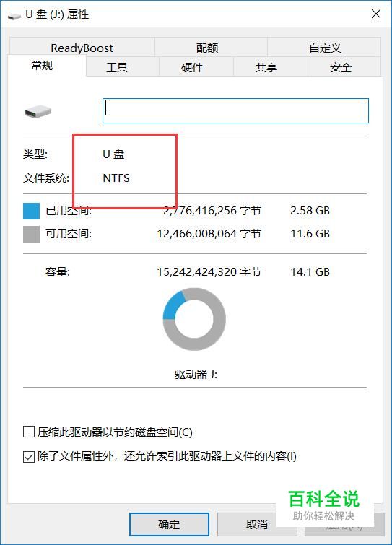Switch to the ReadyBoost tab

click(82, 48)
